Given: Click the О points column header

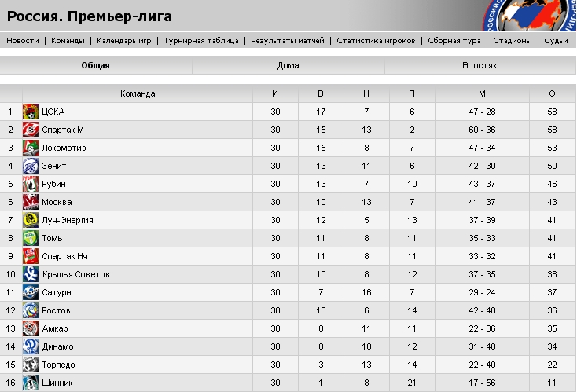Looking at the screenshot, I should tap(552, 93).
